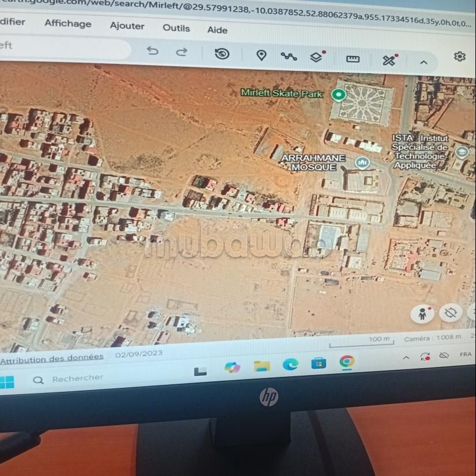This screenshot has height=476, width=476.
Task: Click the Attribution des données link
Action: pyautogui.click(x=52, y=358)
